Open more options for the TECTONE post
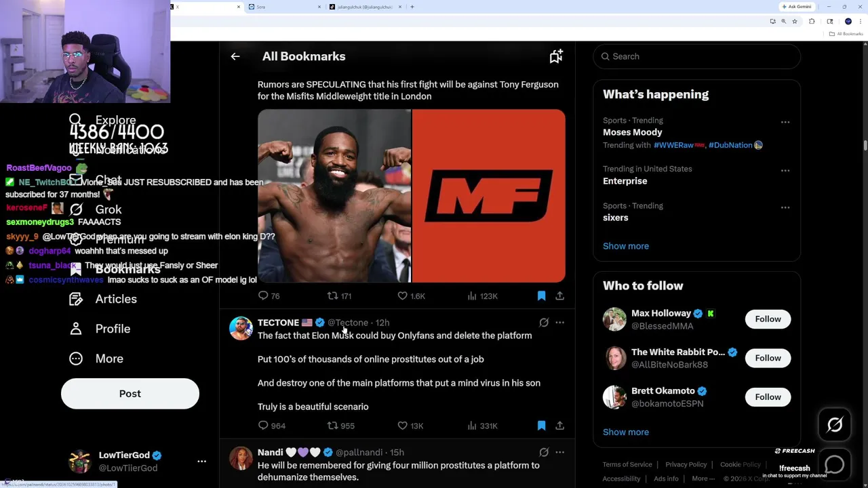868x488 pixels. coord(559,323)
